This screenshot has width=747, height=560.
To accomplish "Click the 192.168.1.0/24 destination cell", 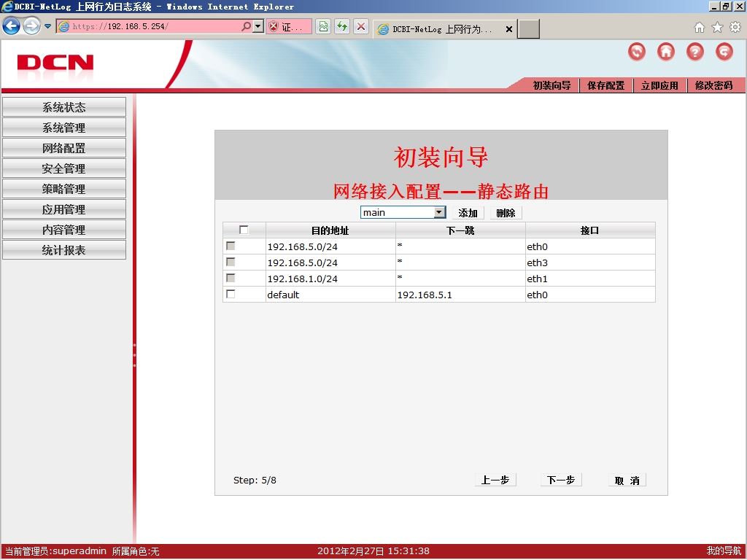I will click(x=330, y=279).
